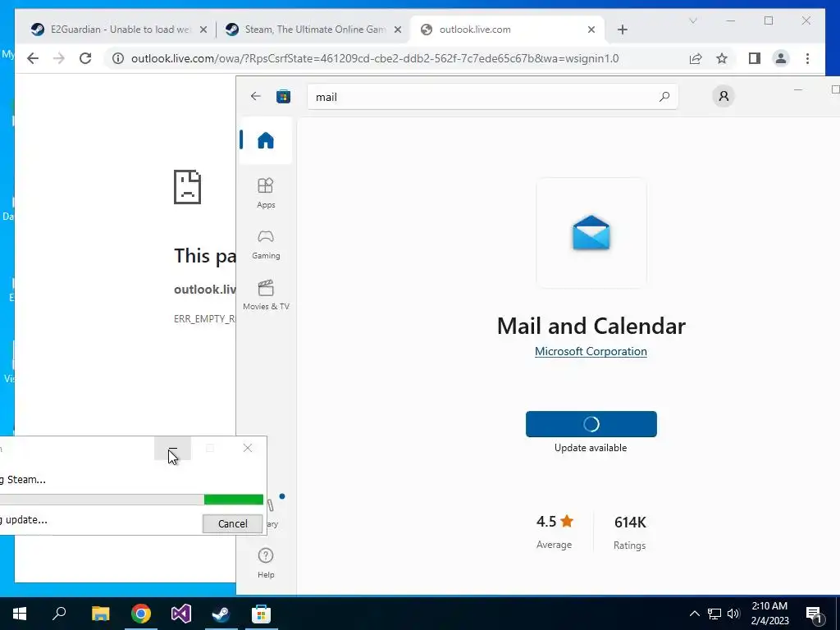The height and width of the screenshot is (630, 840).
Task: Open Windows taskbar search
Action: pyautogui.click(x=59, y=614)
